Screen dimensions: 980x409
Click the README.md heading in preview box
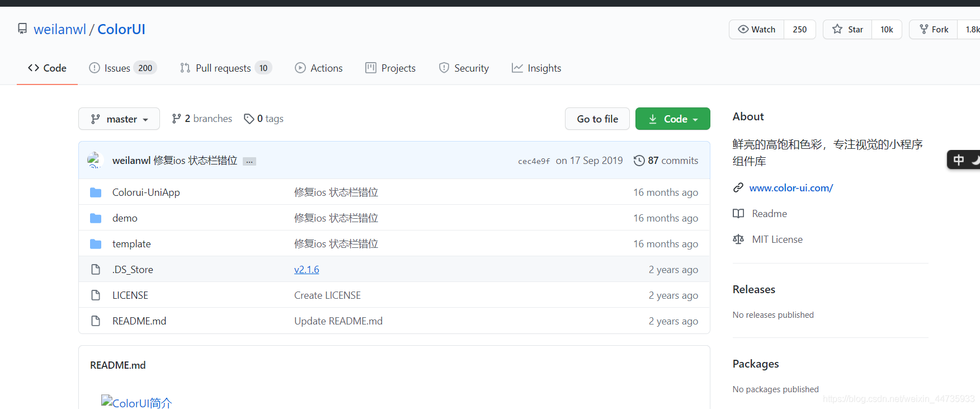tap(117, 365)
